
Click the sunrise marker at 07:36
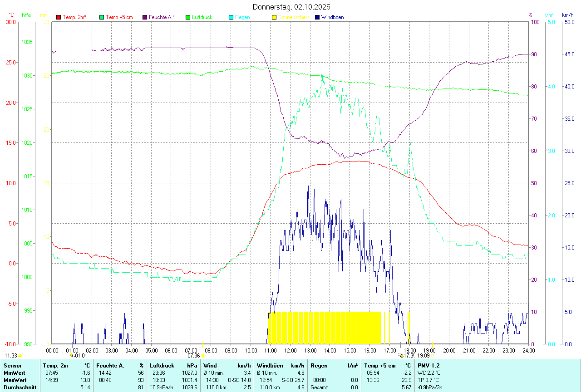pyautogui.click(x=203, y=356)
